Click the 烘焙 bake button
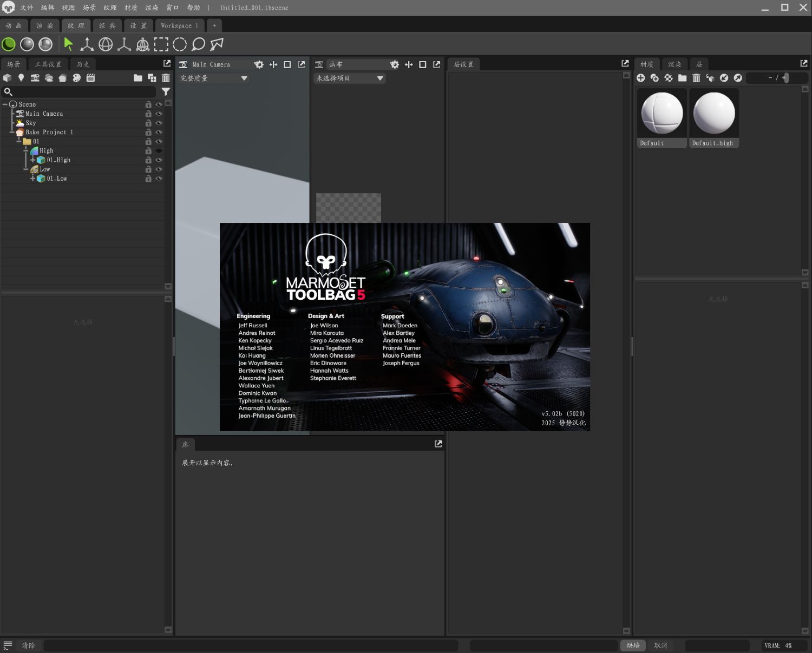This screenshot has width=812, height=653. coord(633,645)
